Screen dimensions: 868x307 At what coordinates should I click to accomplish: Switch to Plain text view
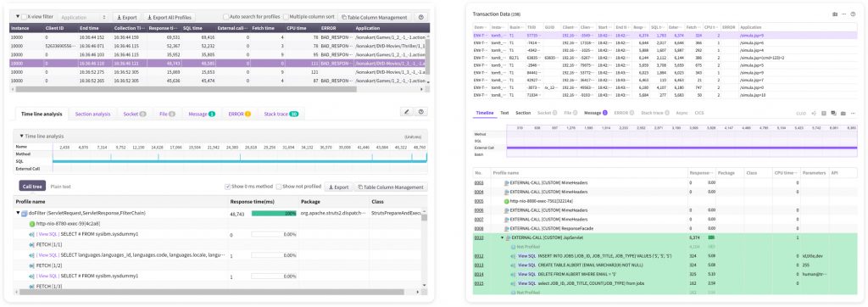coord(60,187)
